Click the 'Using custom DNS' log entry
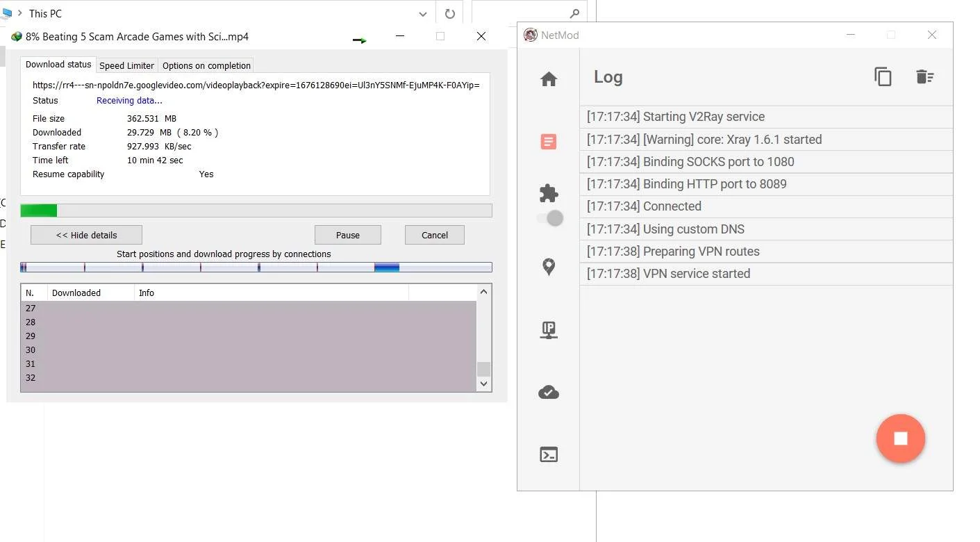The width and height of the screenshot is (980, 542). (766, 229)
